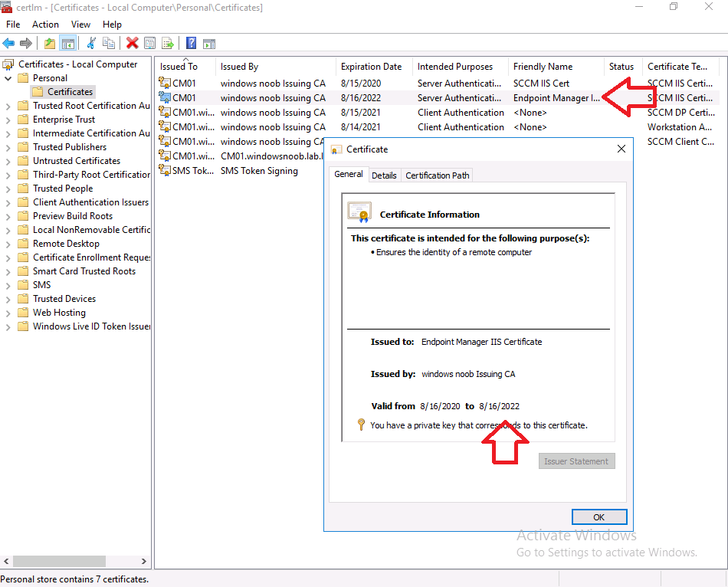Select the Windows Live ID Token Issuer folder

pyautogui.click(x=91, y=326)
